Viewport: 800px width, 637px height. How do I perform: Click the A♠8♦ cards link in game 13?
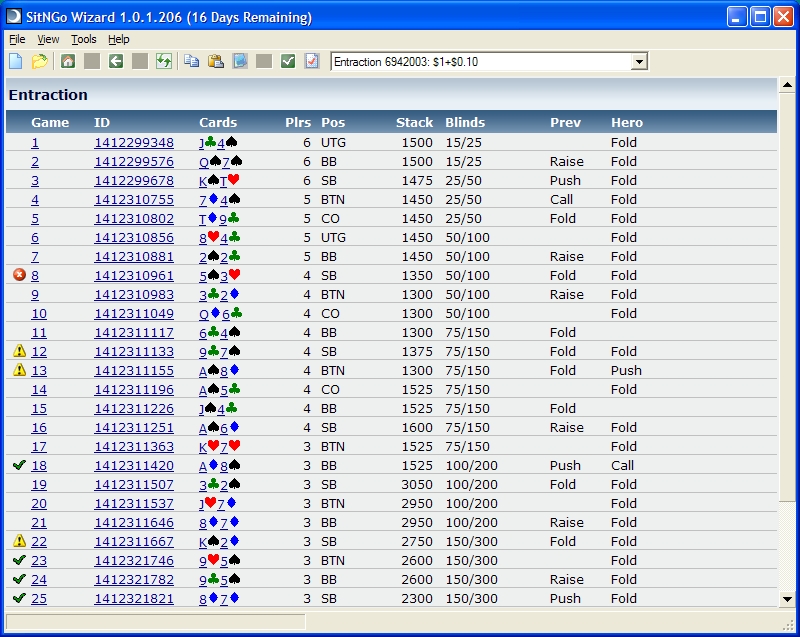[219, 370]
